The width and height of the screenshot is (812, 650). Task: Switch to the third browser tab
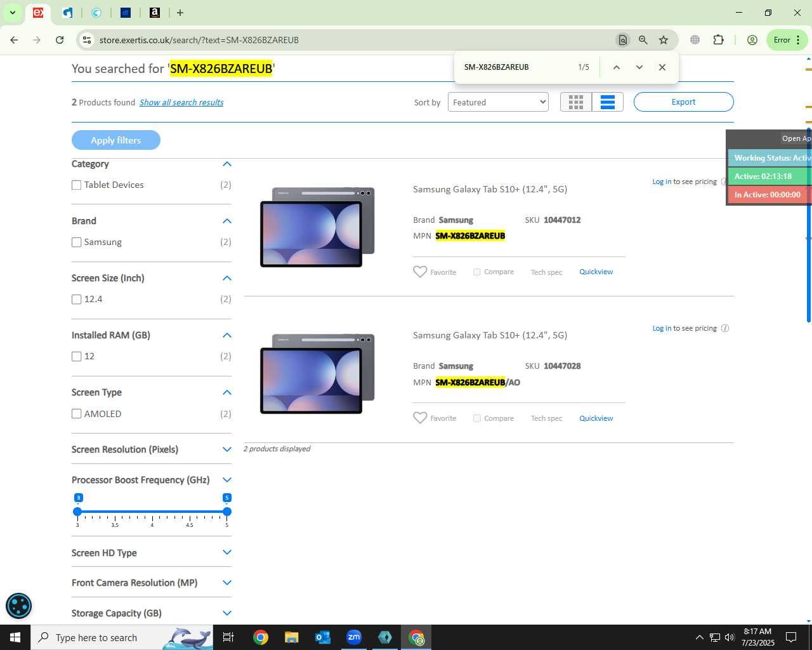(x=96, y=13)
